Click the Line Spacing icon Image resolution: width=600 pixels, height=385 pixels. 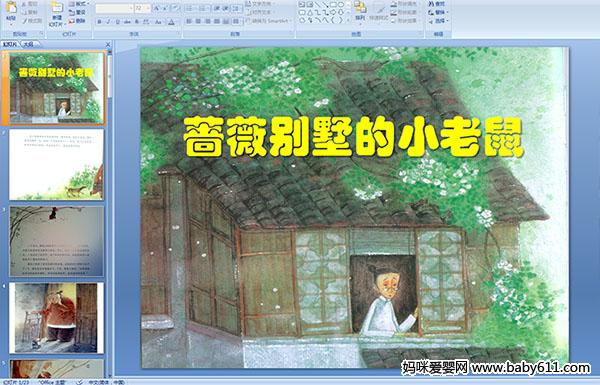[x=237, y=8]
